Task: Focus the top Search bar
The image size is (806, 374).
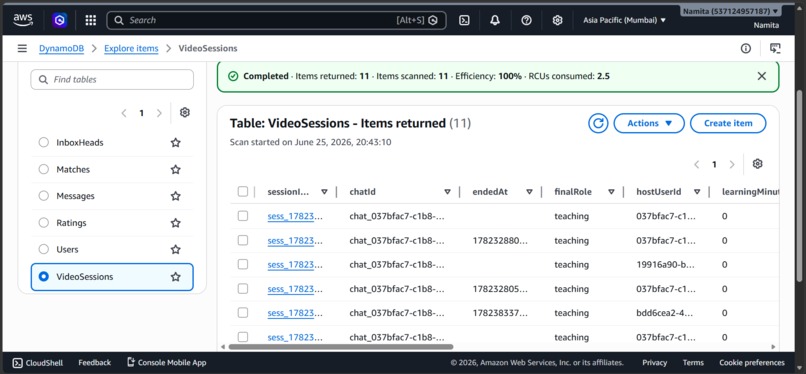Action: (277, 20)
